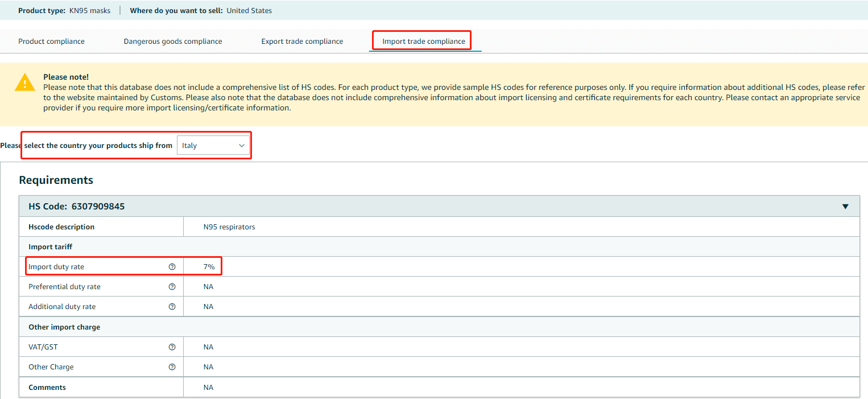
Task: Click the help icon beside Preferential duty rate
Action: 172,286
